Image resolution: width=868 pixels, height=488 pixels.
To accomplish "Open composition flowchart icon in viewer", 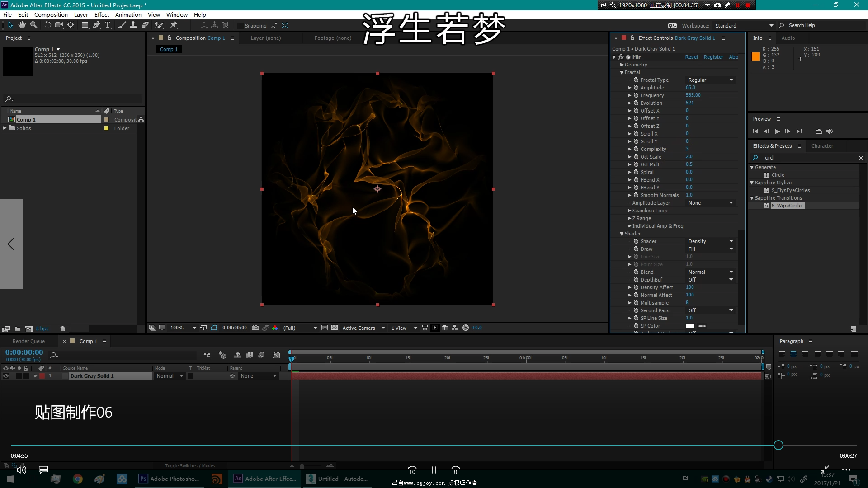I will pyautogui.click(x=455, y=328).
